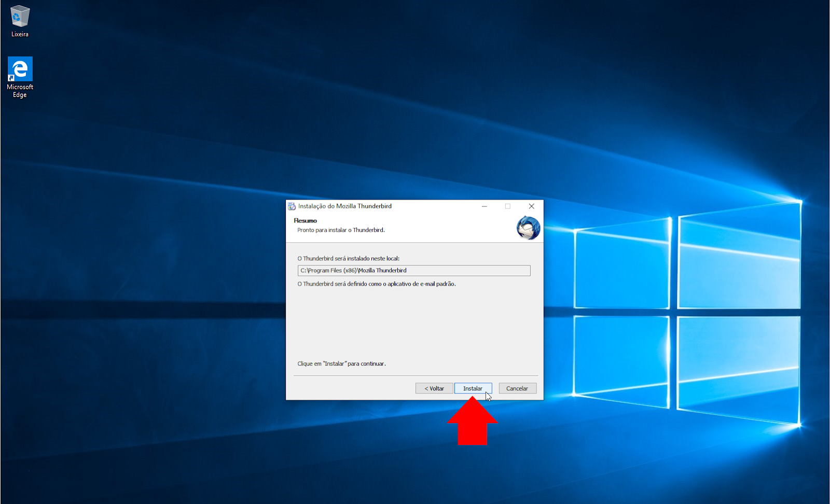Cancel setup with the Cancelar button

pyautogui.click(x=517, y=388)
